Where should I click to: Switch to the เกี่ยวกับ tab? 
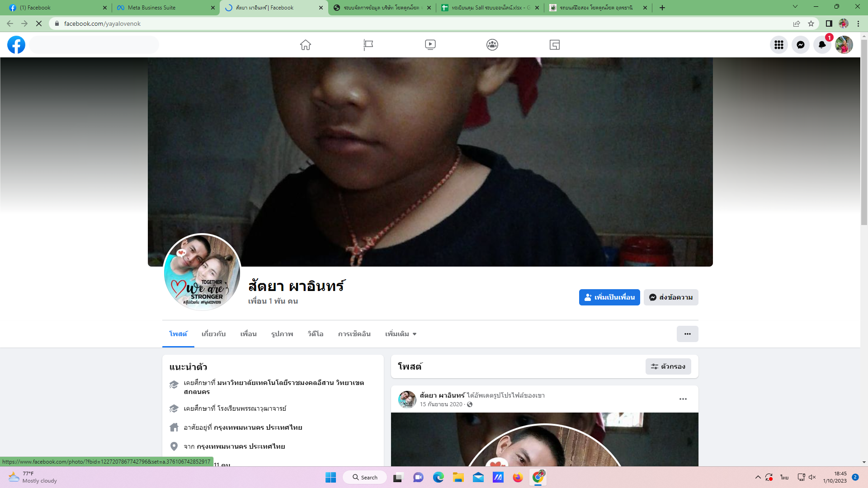[x=213, y=334]
